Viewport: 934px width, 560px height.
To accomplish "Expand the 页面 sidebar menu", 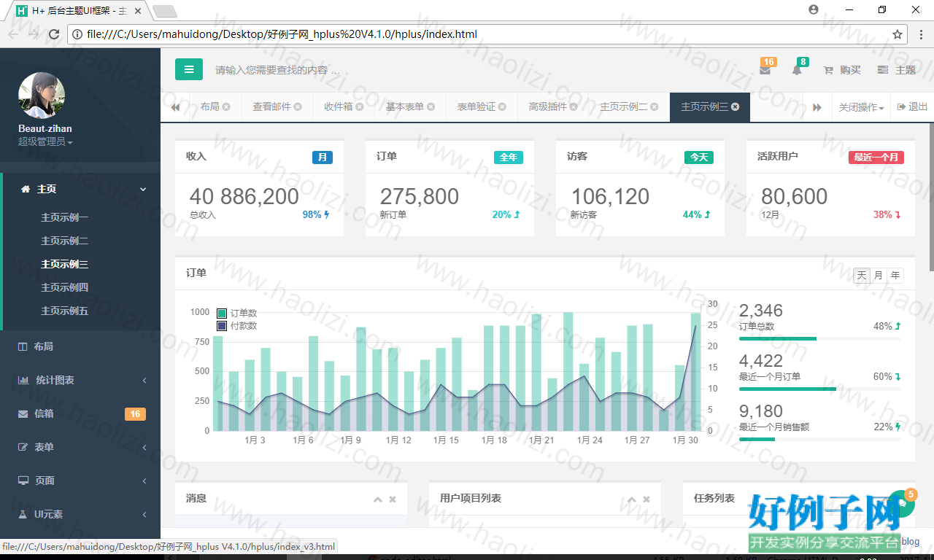I will point(80,481).
